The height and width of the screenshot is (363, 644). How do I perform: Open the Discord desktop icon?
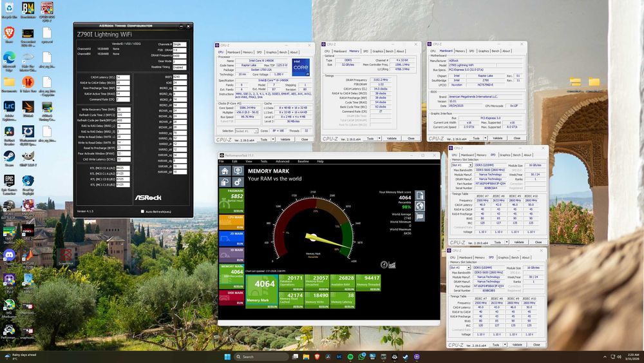click(x=9, y=257)
